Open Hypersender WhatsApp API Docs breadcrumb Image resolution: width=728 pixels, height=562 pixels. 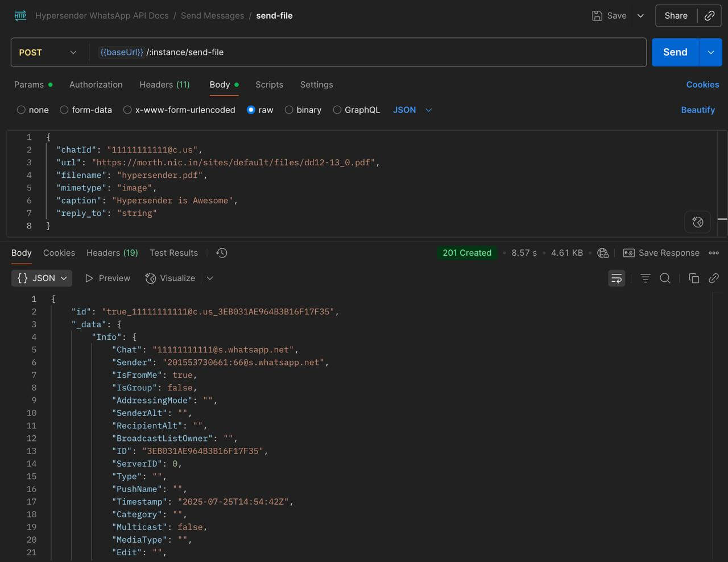[102, 16]
